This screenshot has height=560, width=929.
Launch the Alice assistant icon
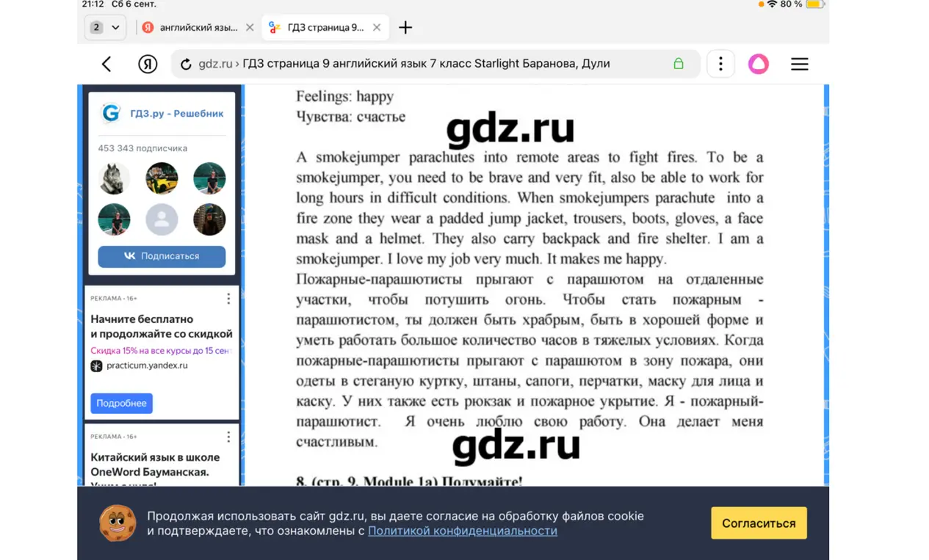coord(759,64)
